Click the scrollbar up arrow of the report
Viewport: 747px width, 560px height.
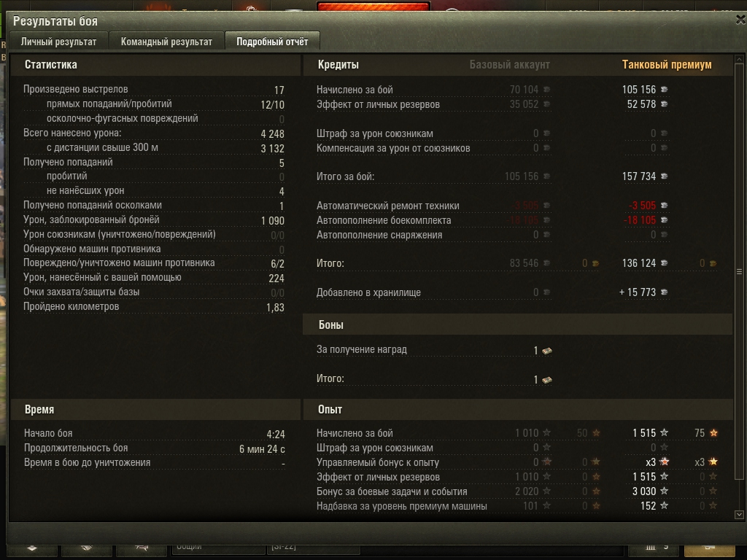pyautogui.click(x=740, y=60)
